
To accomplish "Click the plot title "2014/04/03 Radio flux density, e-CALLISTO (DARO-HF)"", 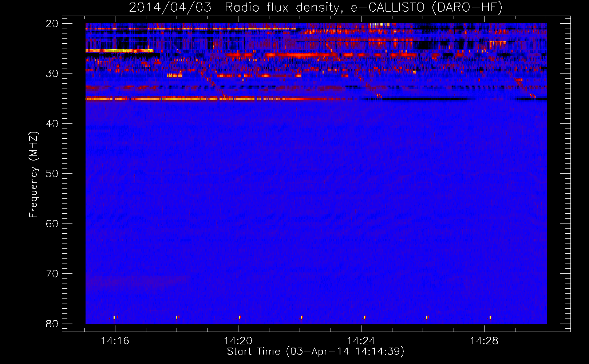I will click(x=316, y=7).
